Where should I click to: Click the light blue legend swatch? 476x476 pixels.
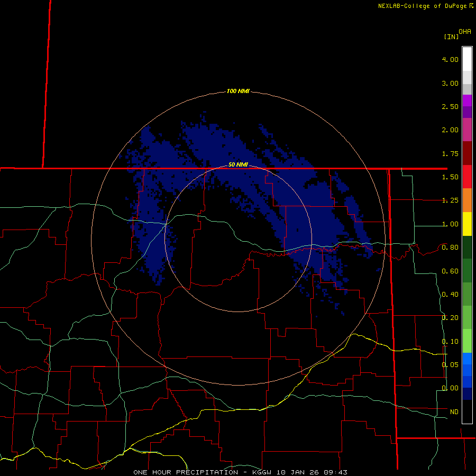[x=467, y=359]
